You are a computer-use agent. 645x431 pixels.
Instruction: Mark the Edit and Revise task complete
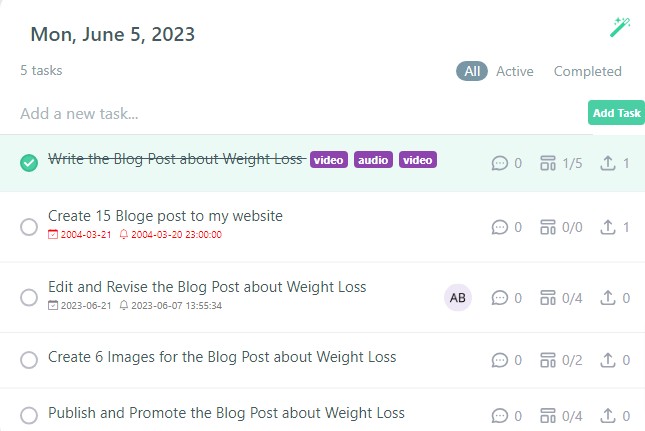[x=29, y=297]
